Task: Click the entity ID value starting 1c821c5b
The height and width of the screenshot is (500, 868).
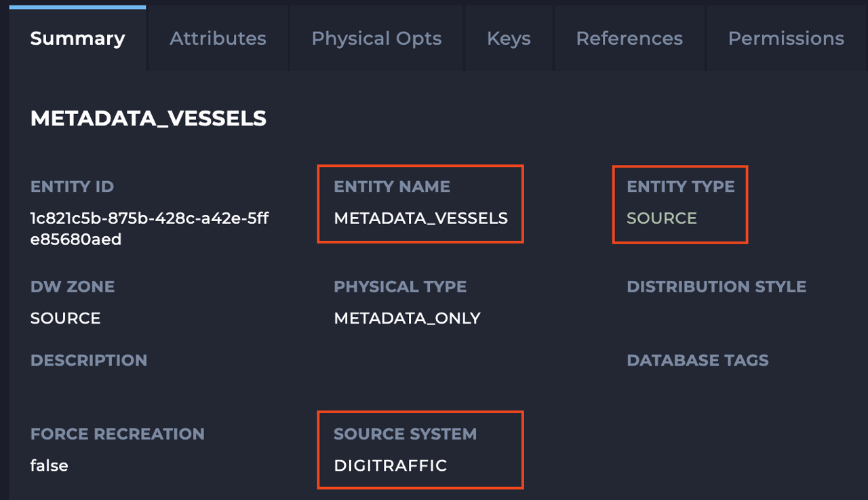Action: click(149, 229)
